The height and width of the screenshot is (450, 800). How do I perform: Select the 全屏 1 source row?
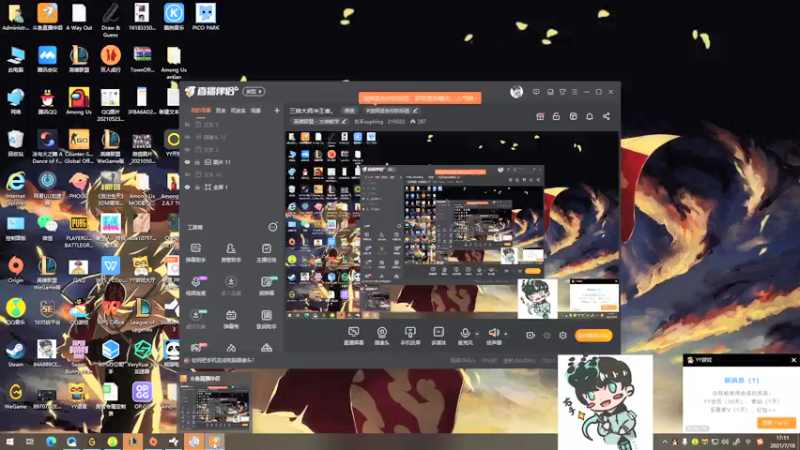point(232,187)
